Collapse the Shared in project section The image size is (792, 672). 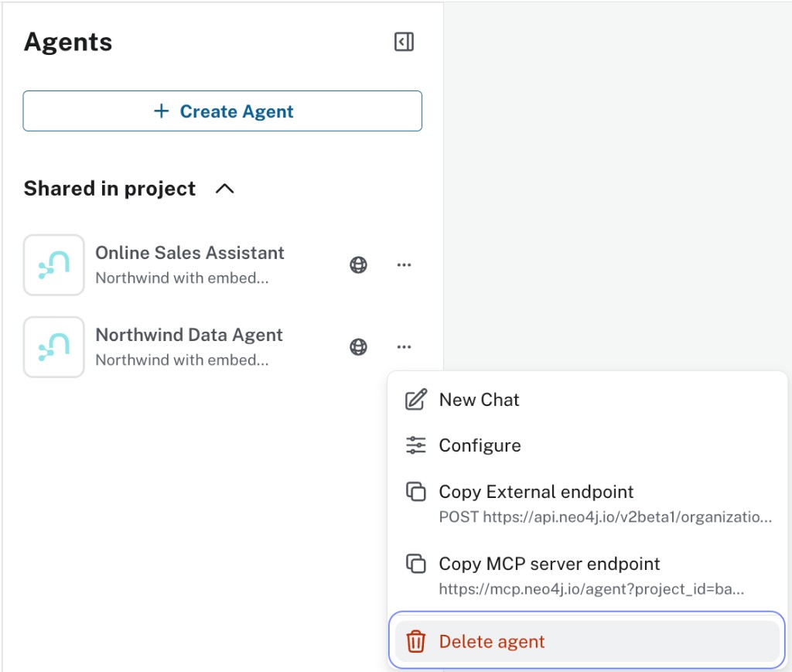coord(224,188)
